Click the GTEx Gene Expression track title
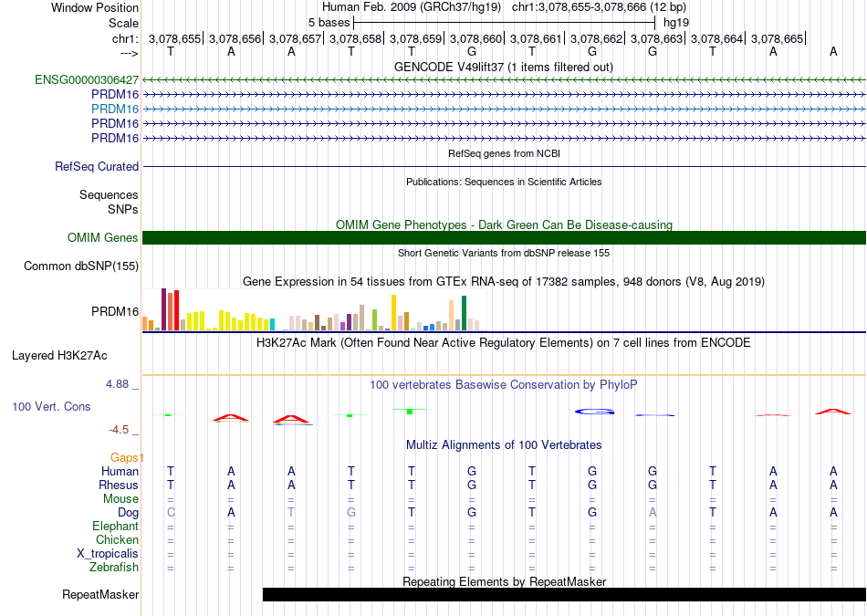The image size is (867, 616). pyautogui.click(x=504, y=281)
